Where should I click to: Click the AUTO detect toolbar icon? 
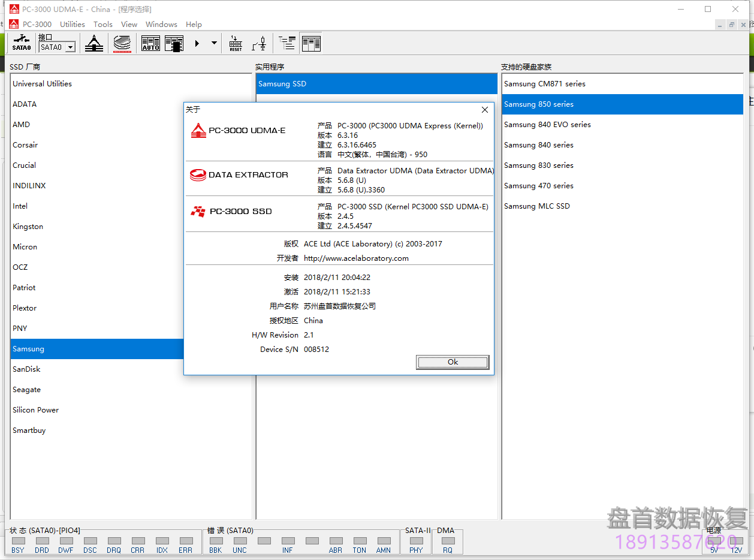(x=150, y=43)
